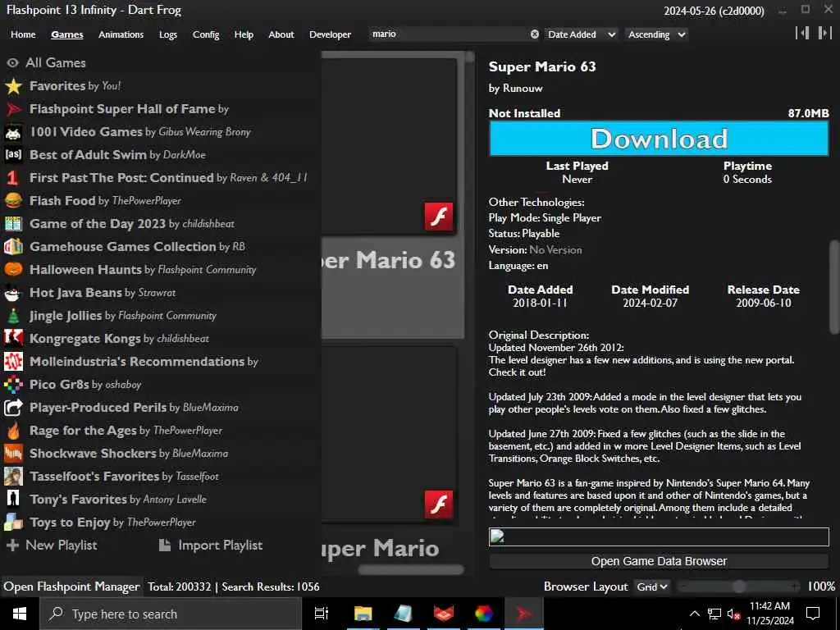Click the Rage for the Ages flame icon

tap(13, 431)
